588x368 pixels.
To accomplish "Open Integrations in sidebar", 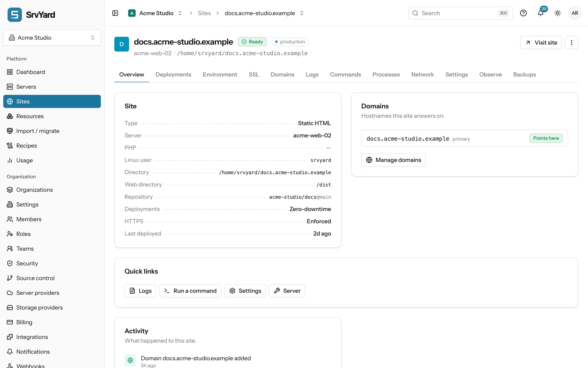I will click(52, 337).
